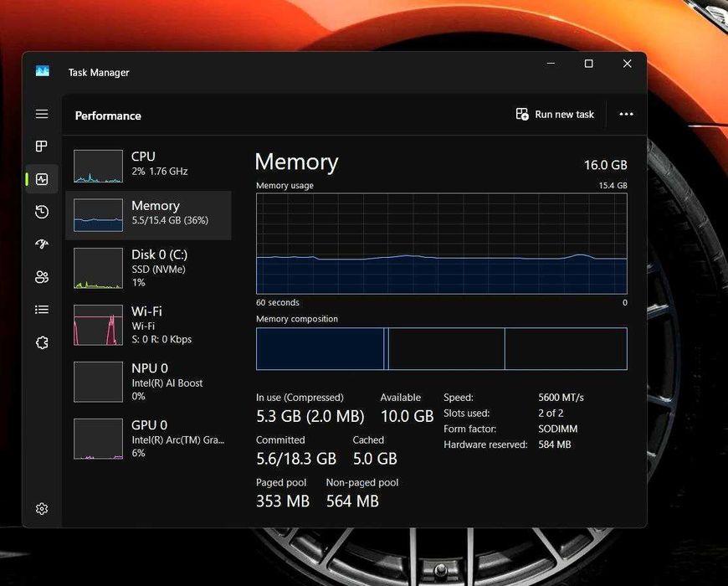Select the Memory performance item
The image size is (728, 586).
[x=149, y=215]
